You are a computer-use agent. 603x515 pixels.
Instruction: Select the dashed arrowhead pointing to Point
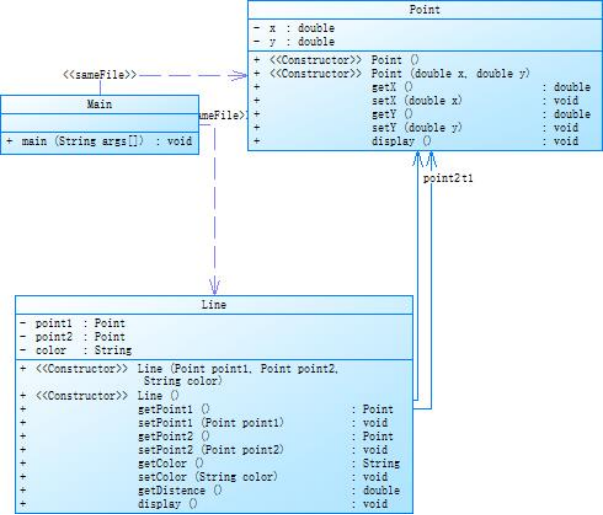click(238, 75)
